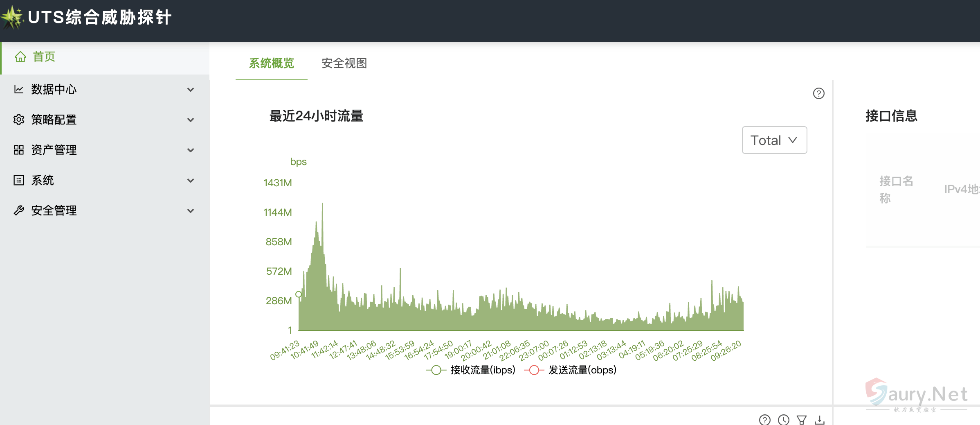Switch to the 安全视图 tab

point(344,63)
